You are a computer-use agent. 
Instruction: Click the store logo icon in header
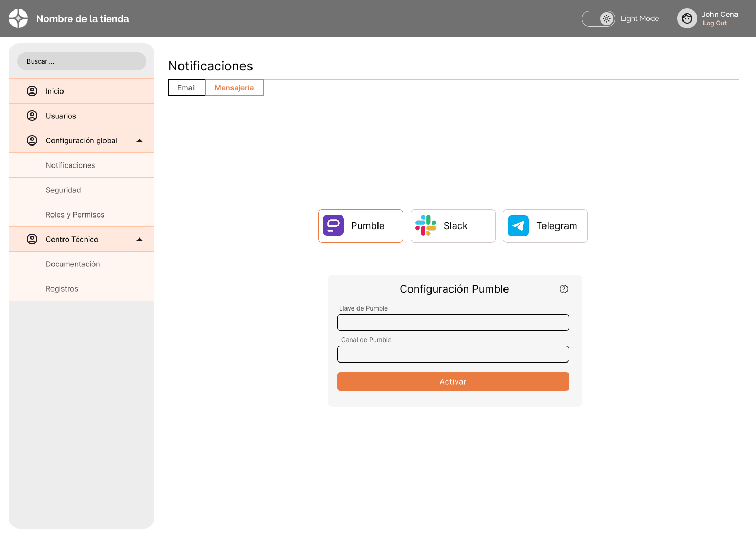[18, 18]
